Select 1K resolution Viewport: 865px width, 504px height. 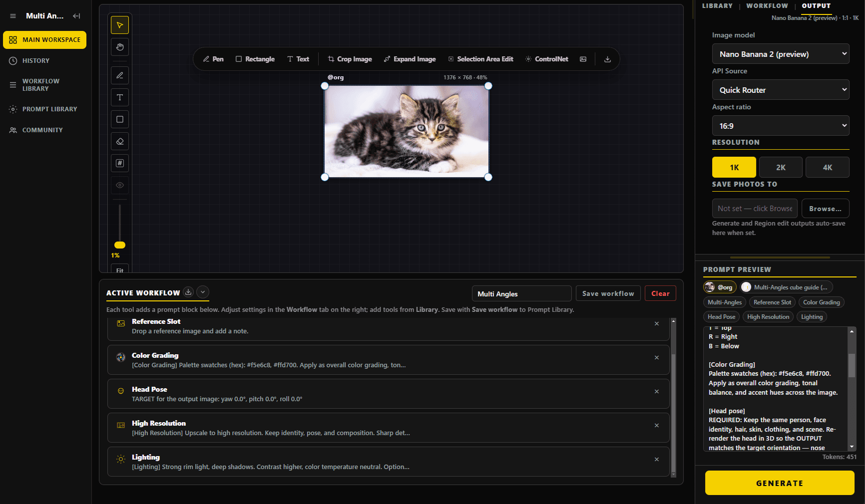point(734,167)
